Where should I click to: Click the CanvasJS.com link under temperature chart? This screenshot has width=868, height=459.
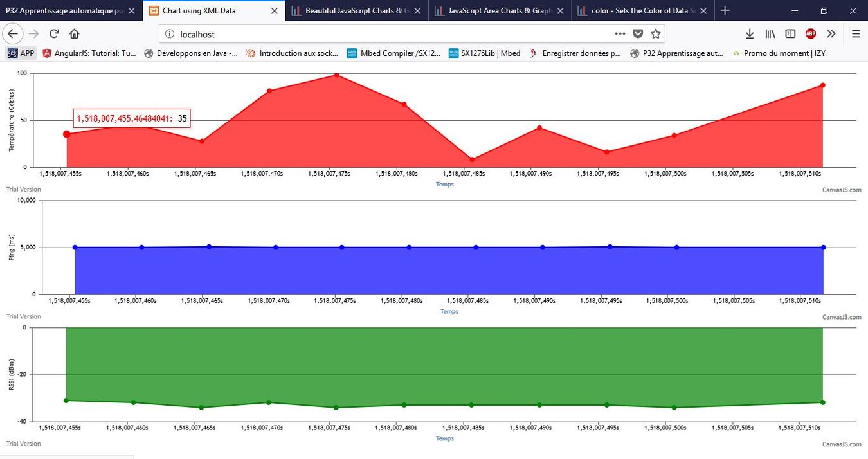point(841,190)
